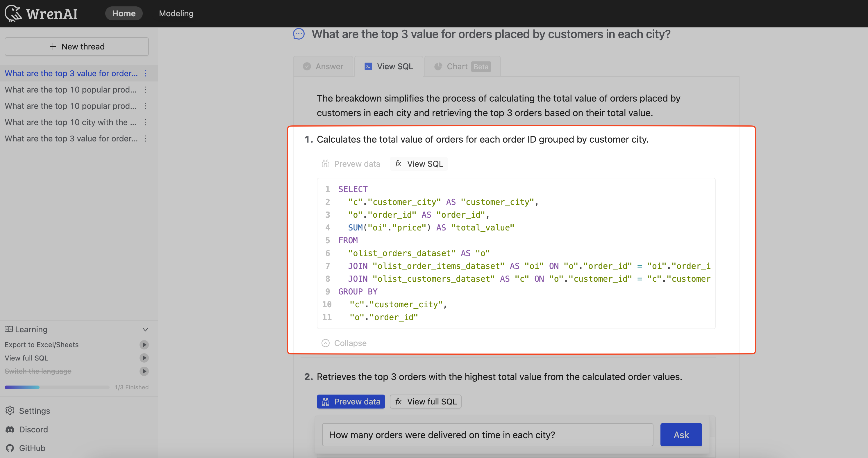Collapse the Learning section chevron

(x=145, y=329)
